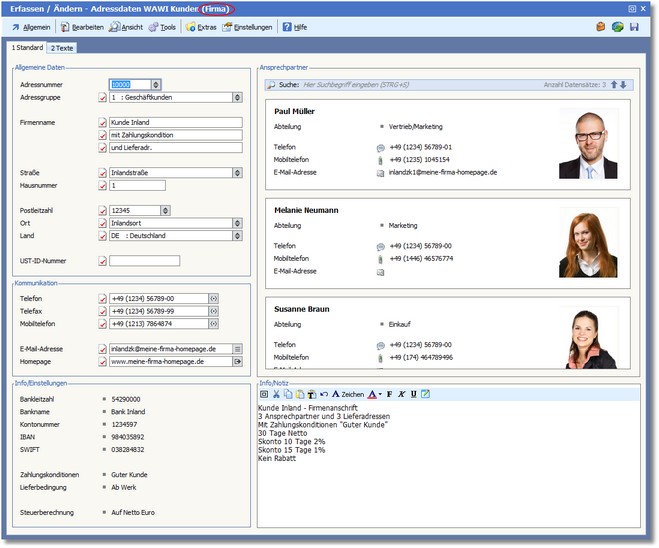Click the Extras toolbar button
This screenshot has height=548, width=659.
[200, 27]
